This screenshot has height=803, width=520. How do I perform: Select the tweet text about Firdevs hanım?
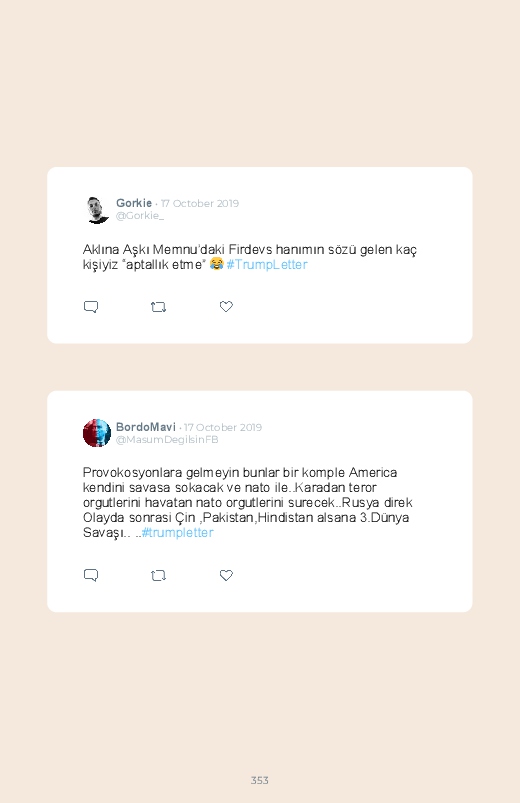tap(250, 257)
